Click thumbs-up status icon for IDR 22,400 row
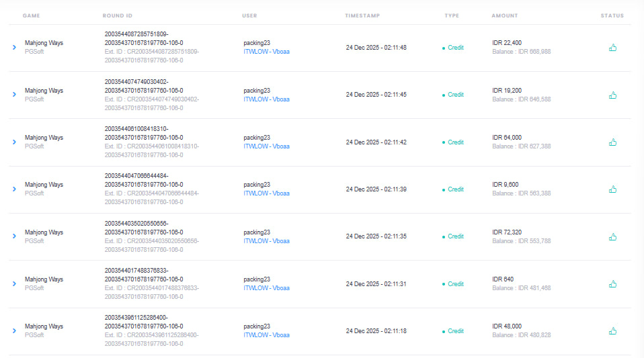 pos(612,48)
